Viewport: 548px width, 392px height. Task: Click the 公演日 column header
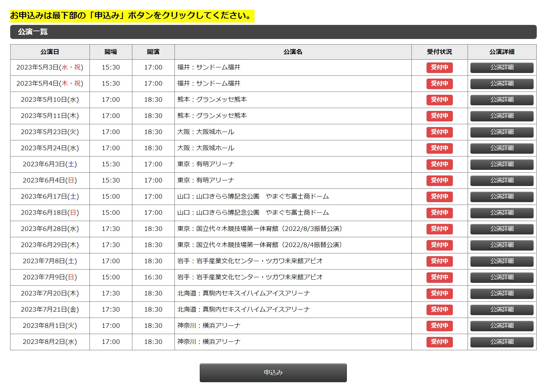coord(50,52)
